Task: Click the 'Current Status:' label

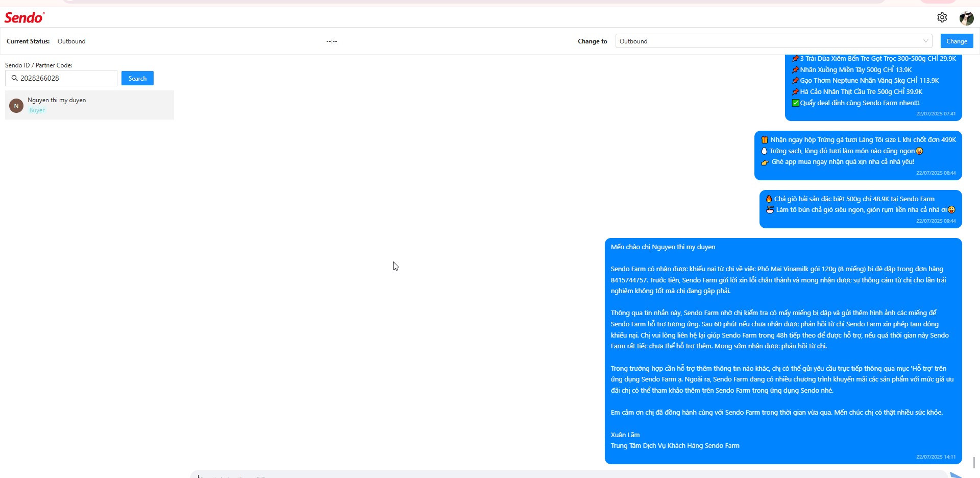Action: tap(28, 41)
